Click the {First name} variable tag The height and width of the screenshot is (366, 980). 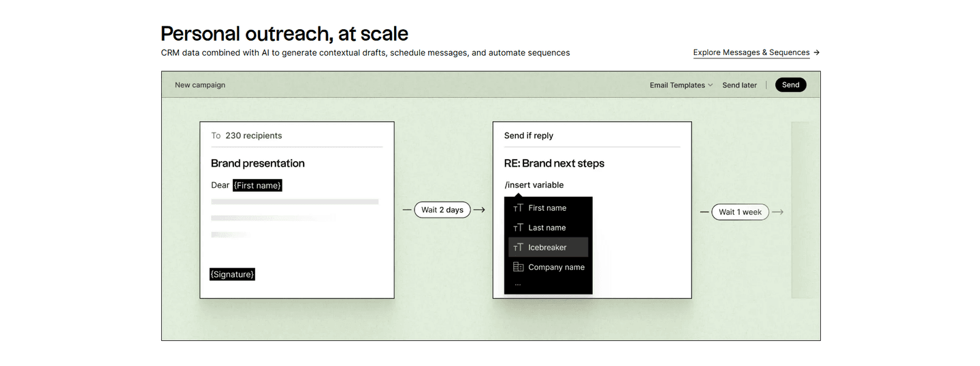257,185
